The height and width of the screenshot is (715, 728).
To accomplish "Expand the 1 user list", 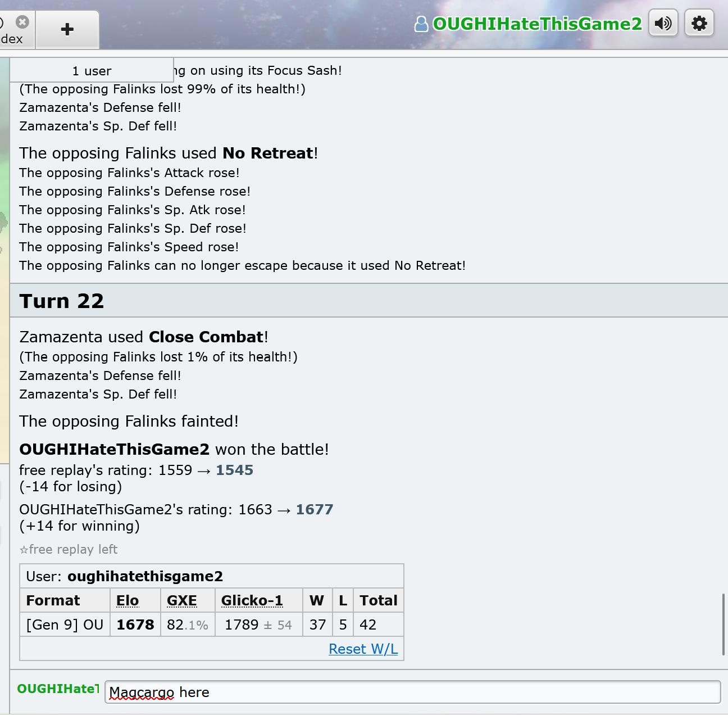I will coord(92,70).
